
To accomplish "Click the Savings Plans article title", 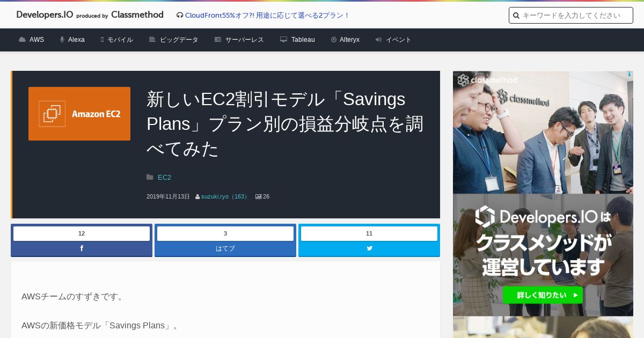I will click(x=285, y=124).
